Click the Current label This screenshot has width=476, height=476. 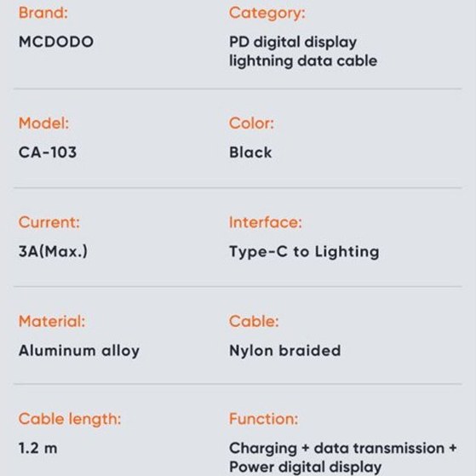[x=49, y=222]
